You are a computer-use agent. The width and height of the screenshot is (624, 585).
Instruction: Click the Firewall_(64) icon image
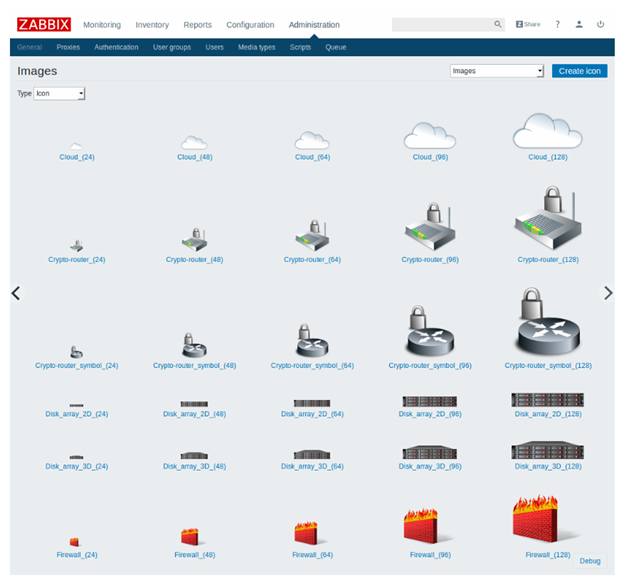[x=310, y=533]
